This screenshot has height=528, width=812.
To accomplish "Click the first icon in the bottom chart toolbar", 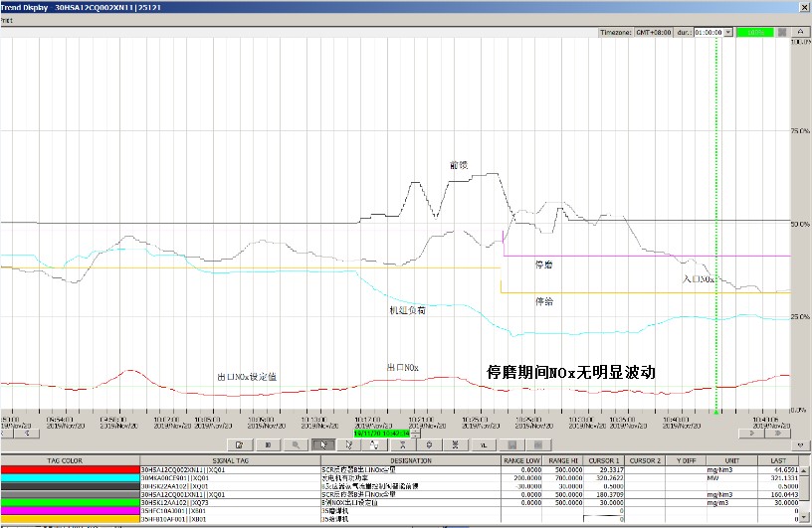I will 241,444.
